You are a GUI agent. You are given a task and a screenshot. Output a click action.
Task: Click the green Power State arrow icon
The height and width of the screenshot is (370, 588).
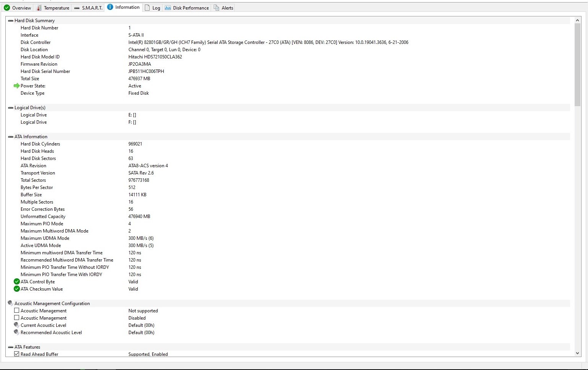[16, 86]
